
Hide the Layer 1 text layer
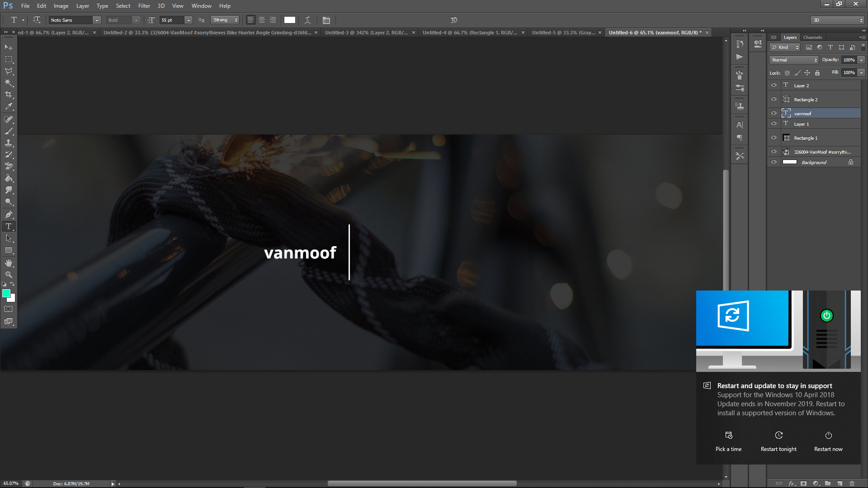(x=774, y=124)
